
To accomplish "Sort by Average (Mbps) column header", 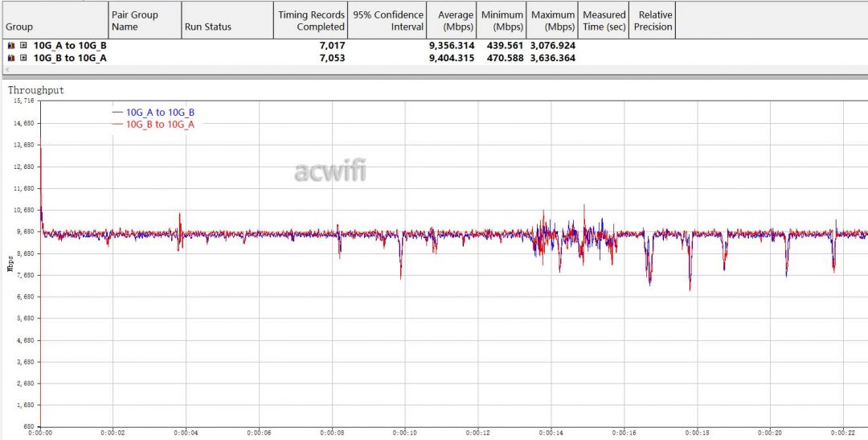I will click(453, 21).
